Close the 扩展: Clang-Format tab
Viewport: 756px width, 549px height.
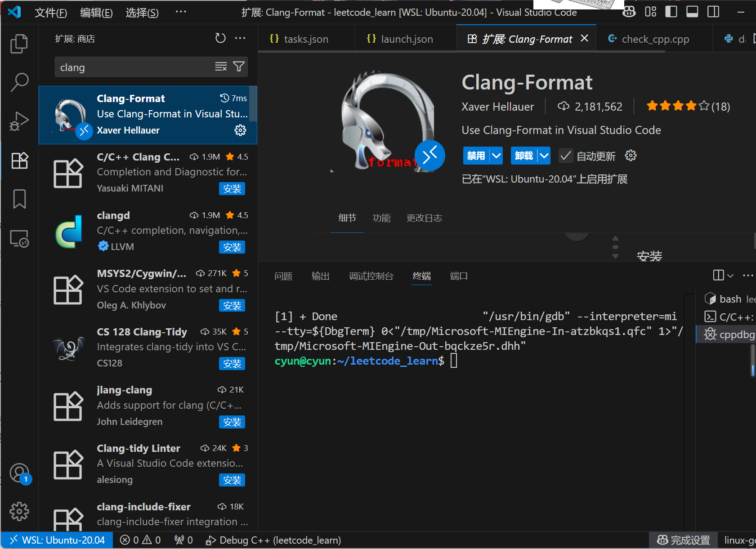584,39
